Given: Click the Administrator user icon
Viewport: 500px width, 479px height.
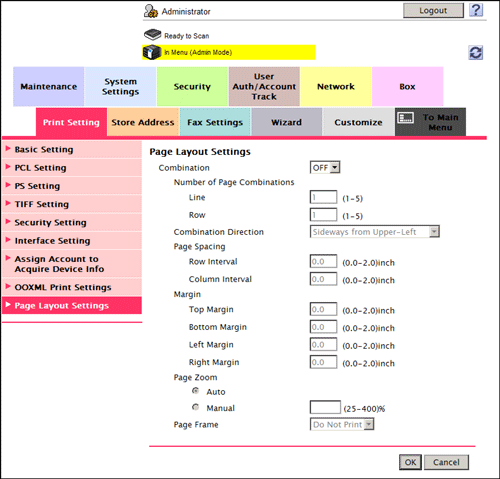Looking at the screenshot, I should pyautogui.click(x=151, y=11).
